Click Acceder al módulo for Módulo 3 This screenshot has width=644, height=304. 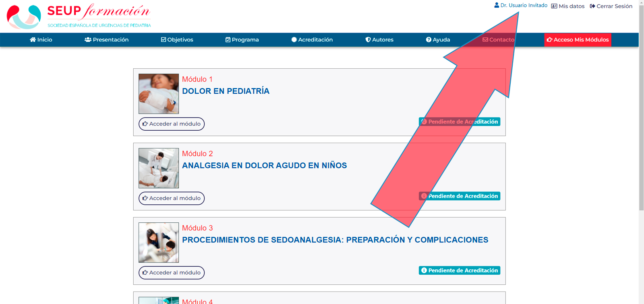(172, 273)
